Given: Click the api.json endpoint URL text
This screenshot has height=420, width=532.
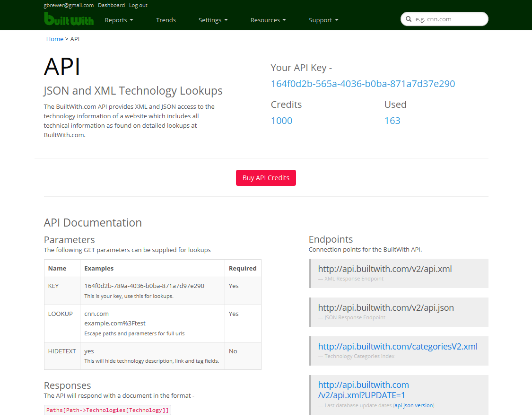Looking at the screenshot, I should tap(386, 308).
